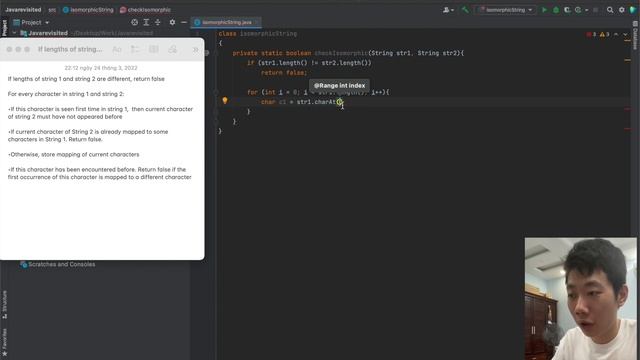Click Javarevisited in the breadcrumb bar
Screen dimensions: 640x360
pyautogui.click(x=23, y=10)
